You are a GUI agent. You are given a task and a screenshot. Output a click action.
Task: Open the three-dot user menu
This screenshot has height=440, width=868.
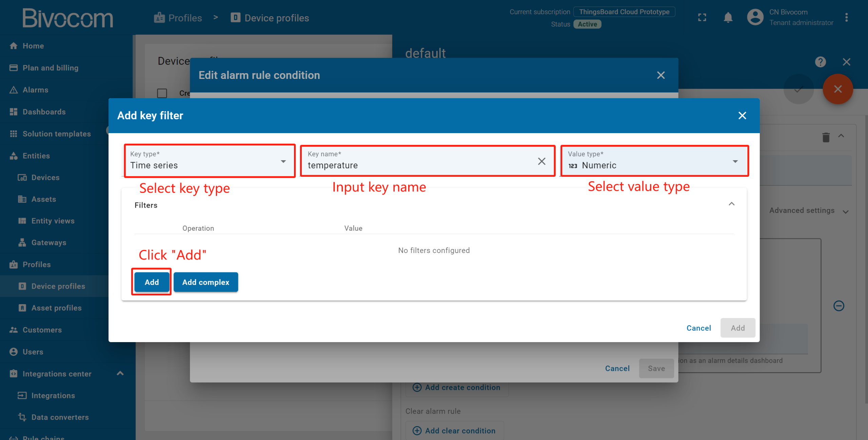846,17
